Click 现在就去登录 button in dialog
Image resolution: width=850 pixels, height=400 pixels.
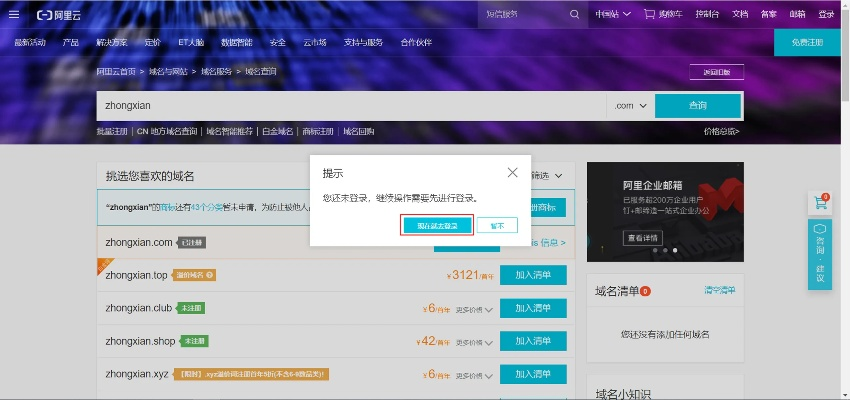[x=437, y=225]
